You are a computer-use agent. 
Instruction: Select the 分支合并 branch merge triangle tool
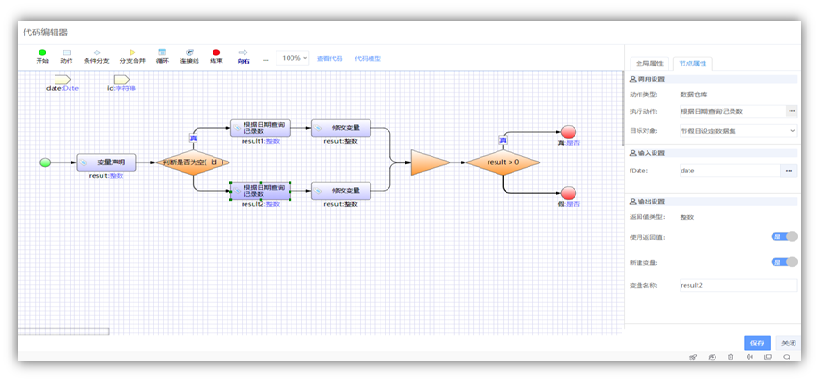pos(132,56)
